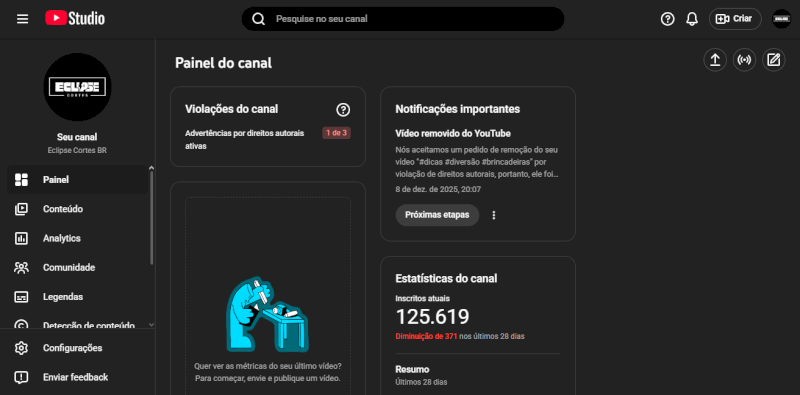Image resolution: width=800 pixels, height=395 pixels.
Task: Click the Vídeo removido do YouTube heading
Action: tap(453, 133)
